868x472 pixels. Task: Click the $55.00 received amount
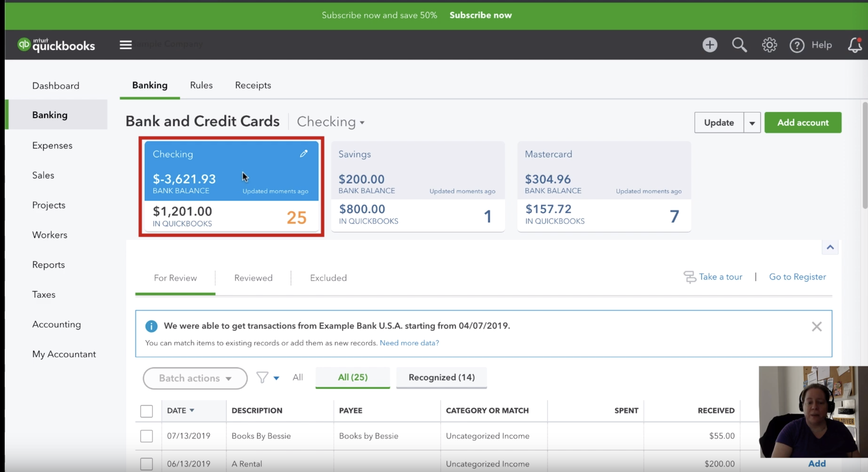click(x=722, y=436)
